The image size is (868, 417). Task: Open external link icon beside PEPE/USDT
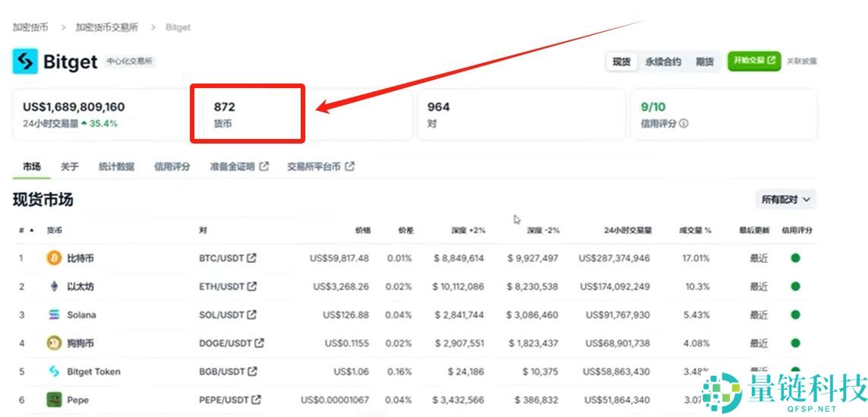click(x=257, y=400)
